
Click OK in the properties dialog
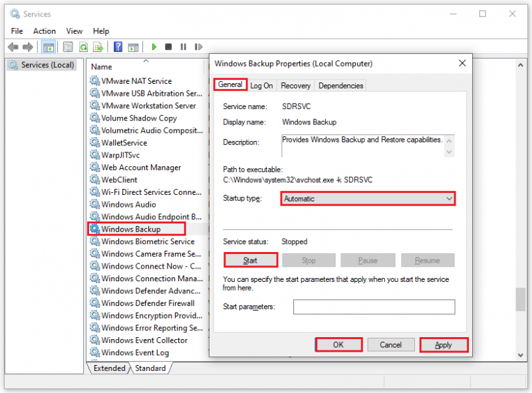(338, 345)
